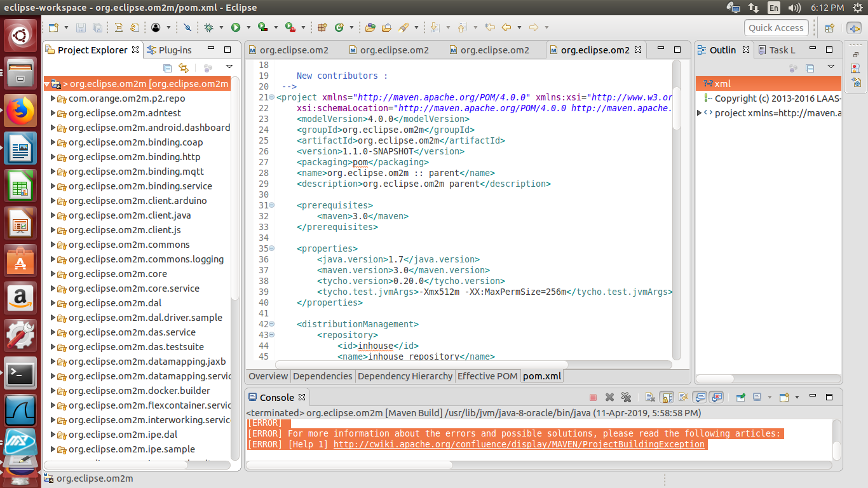Click the New Java Package icon

(322, 27)
